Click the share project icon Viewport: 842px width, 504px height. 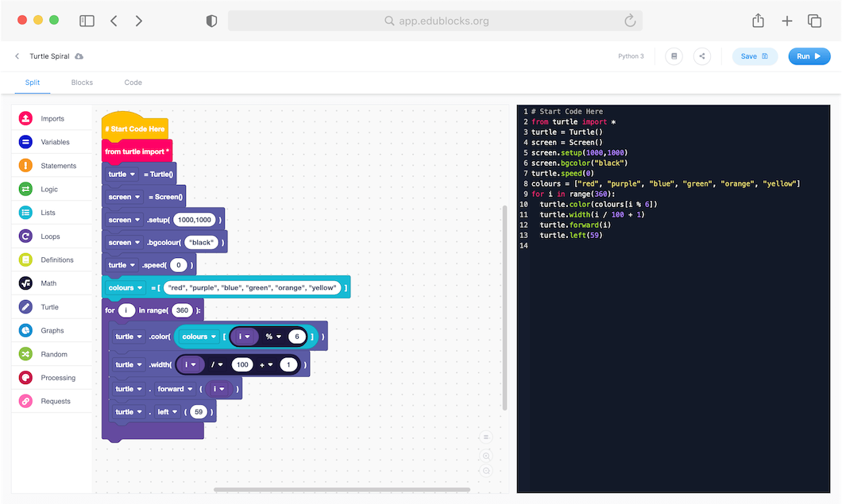coord(701,56)
